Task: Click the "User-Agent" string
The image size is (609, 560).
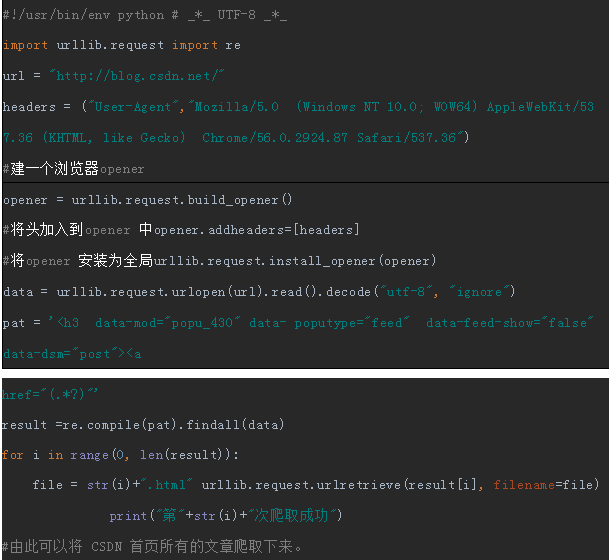Action: click(x=133, y=106)
